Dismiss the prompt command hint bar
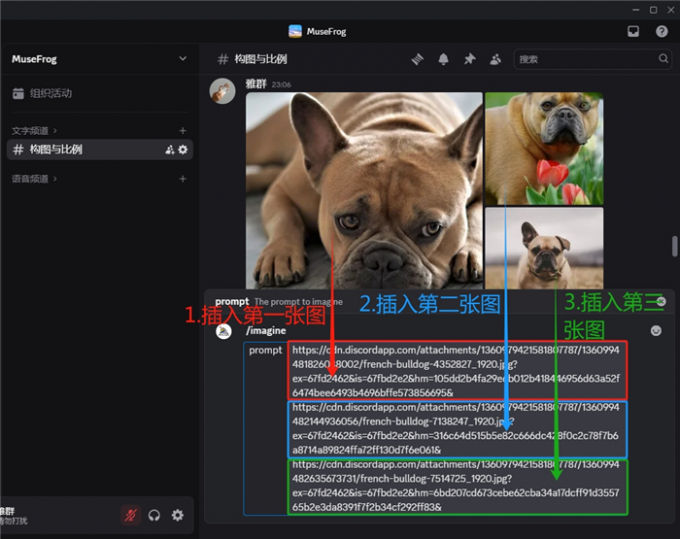This screenshot has height=539, width=680. point(661,301)
